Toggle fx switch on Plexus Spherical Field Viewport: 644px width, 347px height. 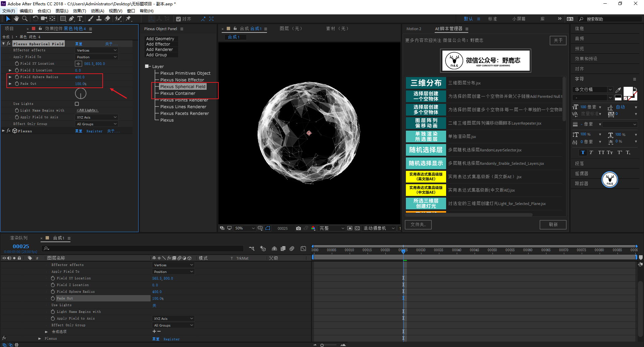pyautogui.click(x=9, y=44)
